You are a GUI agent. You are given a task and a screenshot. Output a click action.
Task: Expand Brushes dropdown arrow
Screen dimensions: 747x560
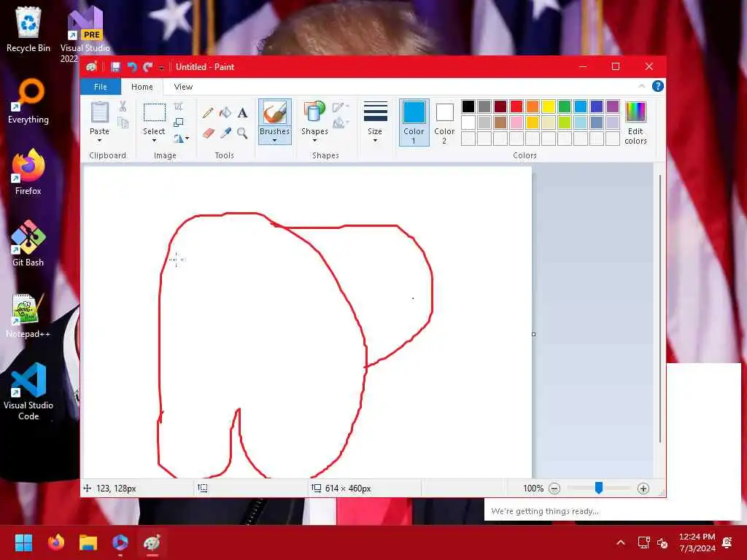pos(275,141)
